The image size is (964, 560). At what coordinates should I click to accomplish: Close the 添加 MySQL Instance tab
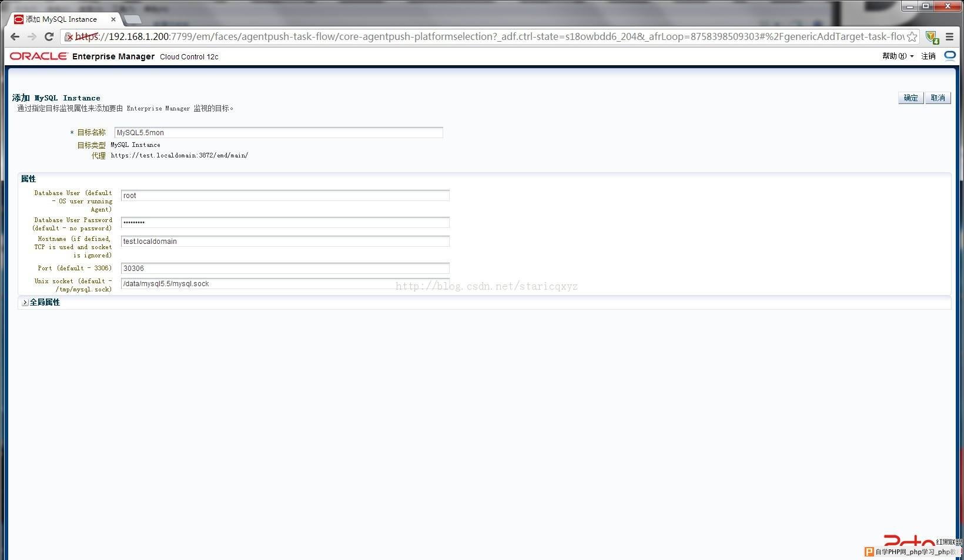pyautogui.click(x=113, y=19)
